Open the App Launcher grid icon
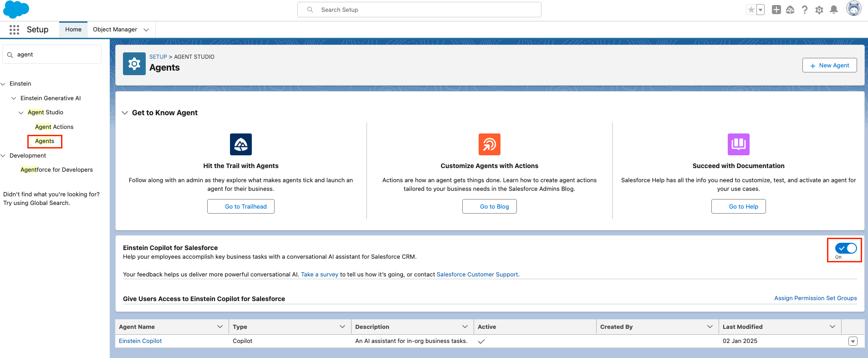 point(14,30)
